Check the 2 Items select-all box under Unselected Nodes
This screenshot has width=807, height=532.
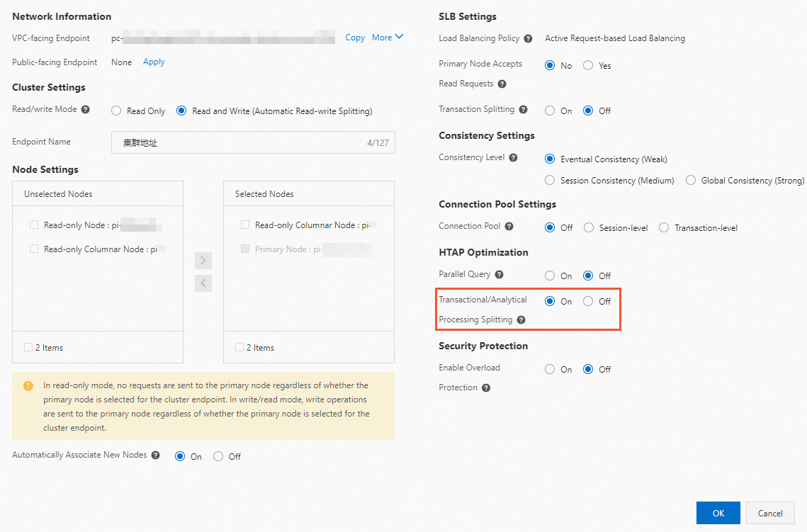click(28, 347)
